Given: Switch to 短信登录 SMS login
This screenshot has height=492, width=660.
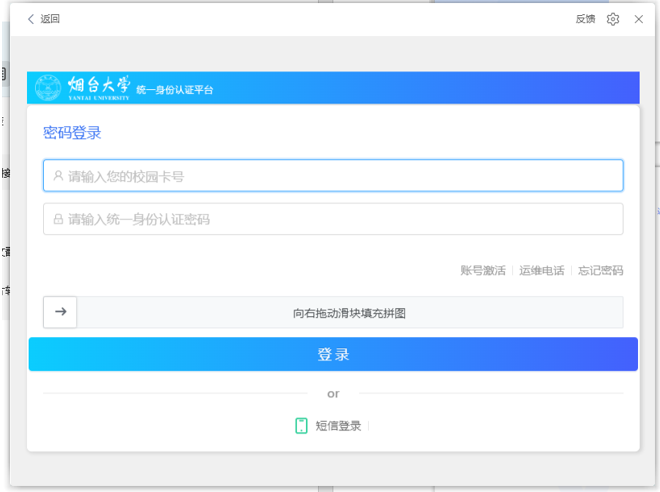Looking at the screenshot, I should coord(338,426).
